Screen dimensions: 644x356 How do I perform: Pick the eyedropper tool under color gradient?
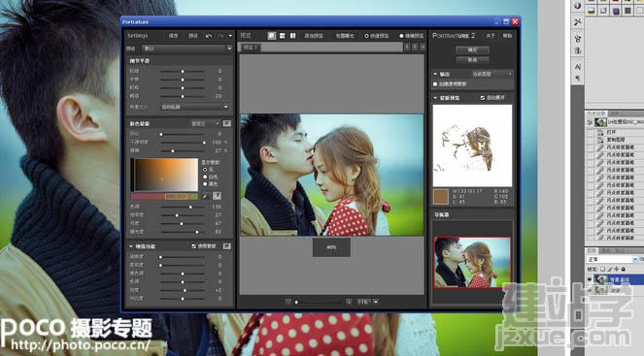pos(205,197)
